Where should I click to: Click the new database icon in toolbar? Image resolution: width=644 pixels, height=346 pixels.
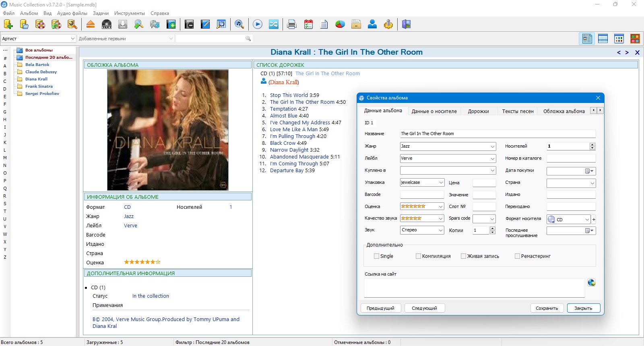8,25
